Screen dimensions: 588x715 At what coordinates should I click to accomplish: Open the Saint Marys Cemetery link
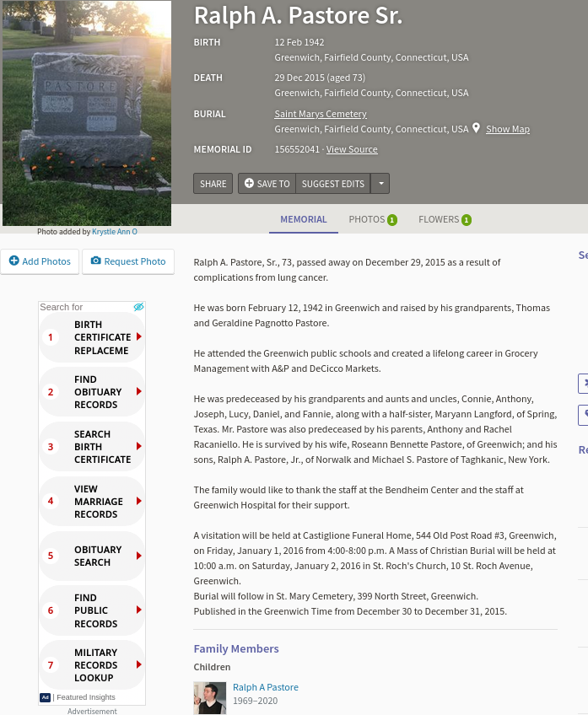321,114
